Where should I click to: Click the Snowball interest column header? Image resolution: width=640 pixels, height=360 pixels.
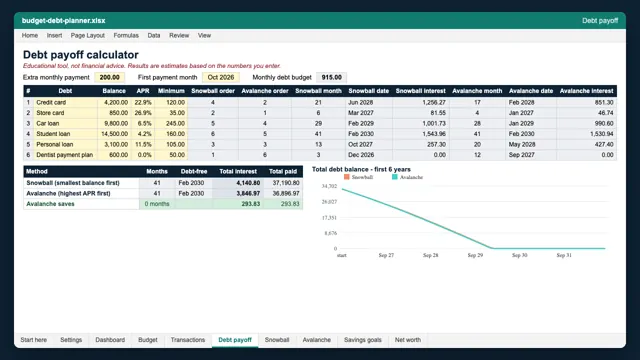point(420,91)
